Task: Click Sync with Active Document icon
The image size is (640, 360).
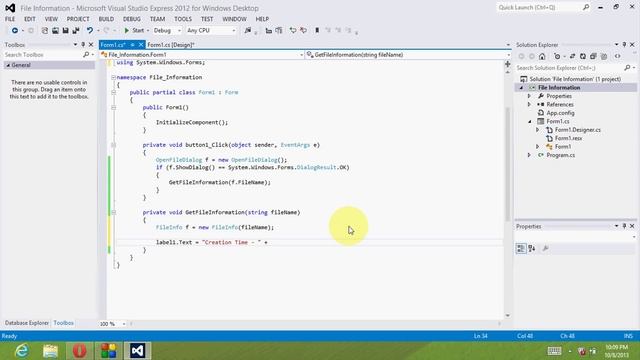Action: (x=572, y=56)
